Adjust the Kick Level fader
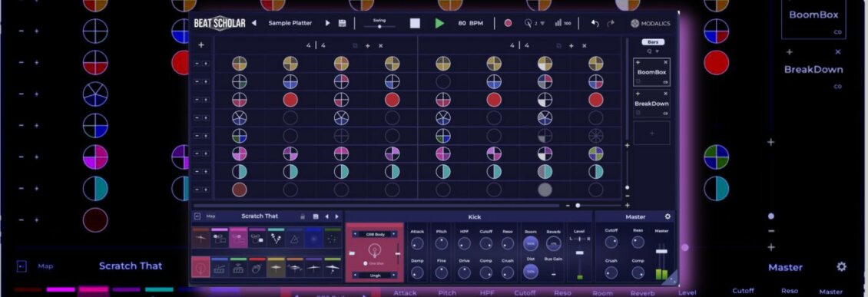 (580, 252)
